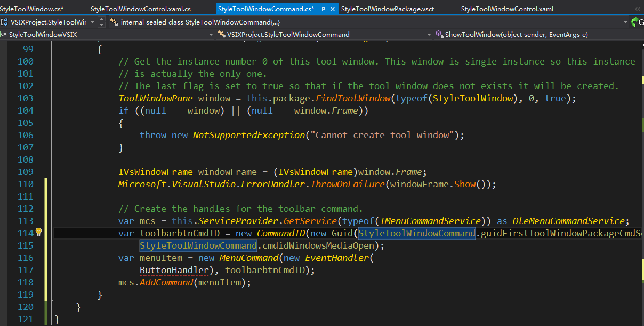
Task: Click the namespace braces icon
Action: tap(4, 22)
